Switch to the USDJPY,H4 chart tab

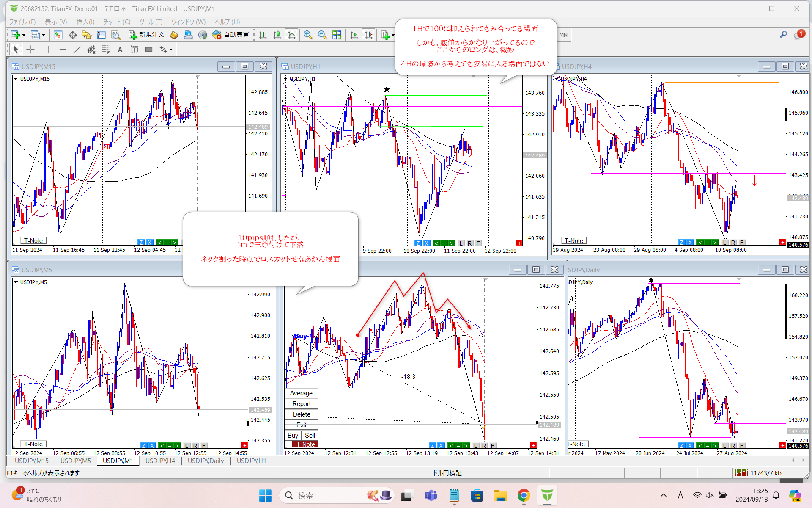(160, 461)
